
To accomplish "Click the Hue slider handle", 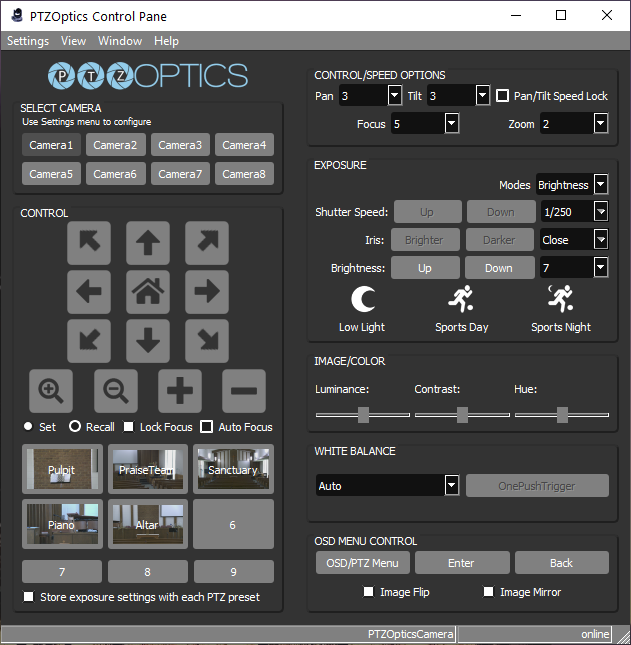I will [x=562, y=415].
